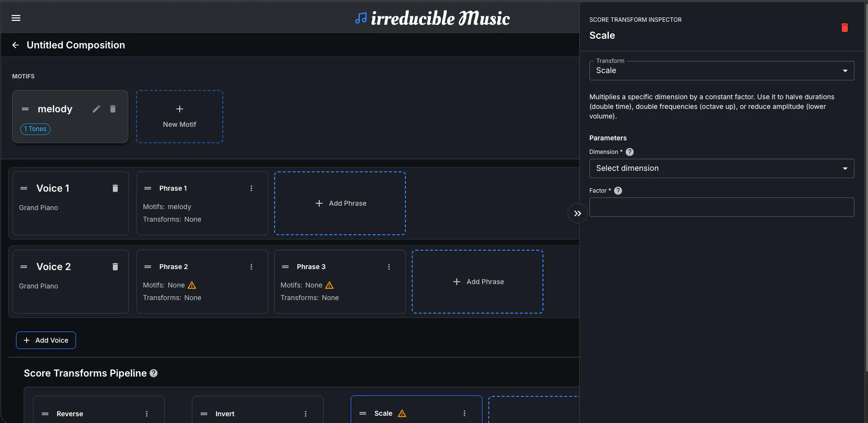Delete Voice 2 with trash icon
Image resolution: width=868 pixels, height=423 pixels.
click(x=115, y=267)
